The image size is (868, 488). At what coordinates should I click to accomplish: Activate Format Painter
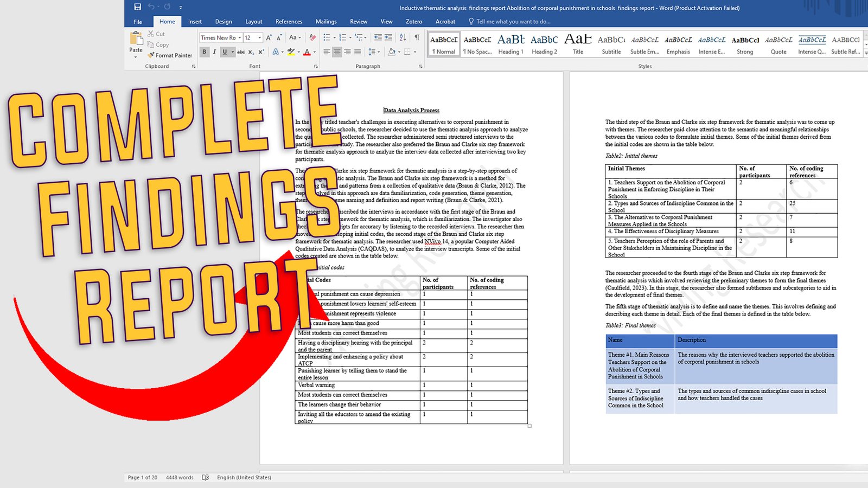(x=170, y=55)
